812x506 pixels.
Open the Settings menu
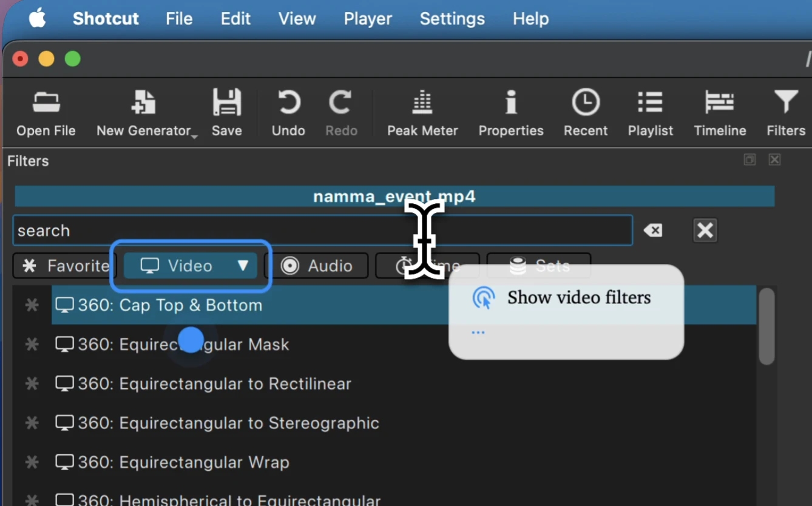point(452,19)
